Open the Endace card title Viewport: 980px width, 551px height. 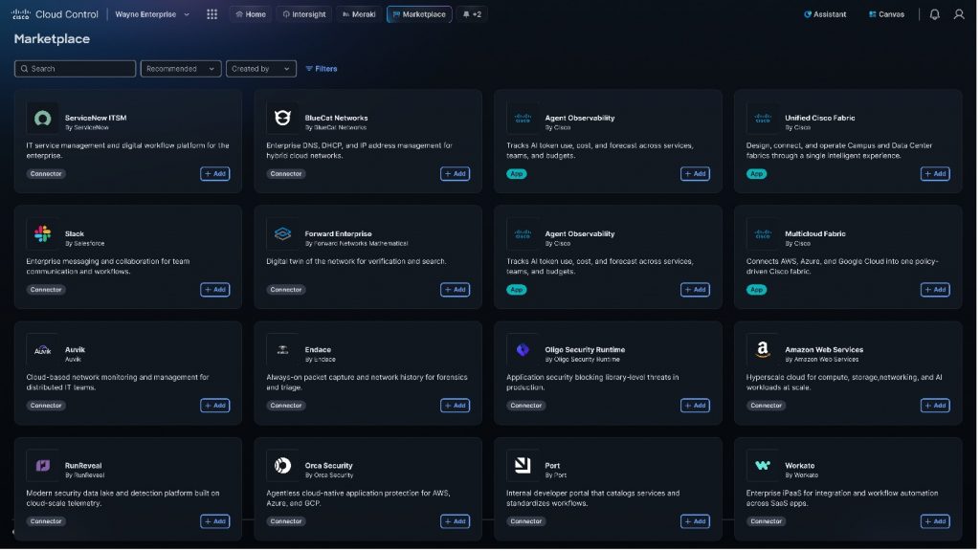pyautogui.click(x=319, y=350)
